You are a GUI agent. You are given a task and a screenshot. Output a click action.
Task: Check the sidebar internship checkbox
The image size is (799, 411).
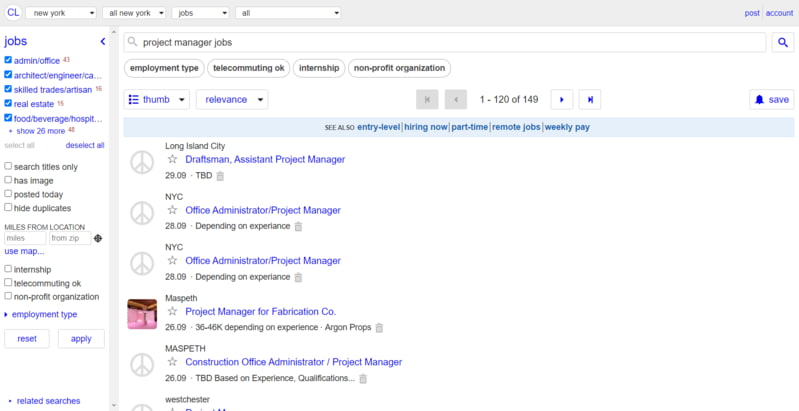(x=8, y=268)
